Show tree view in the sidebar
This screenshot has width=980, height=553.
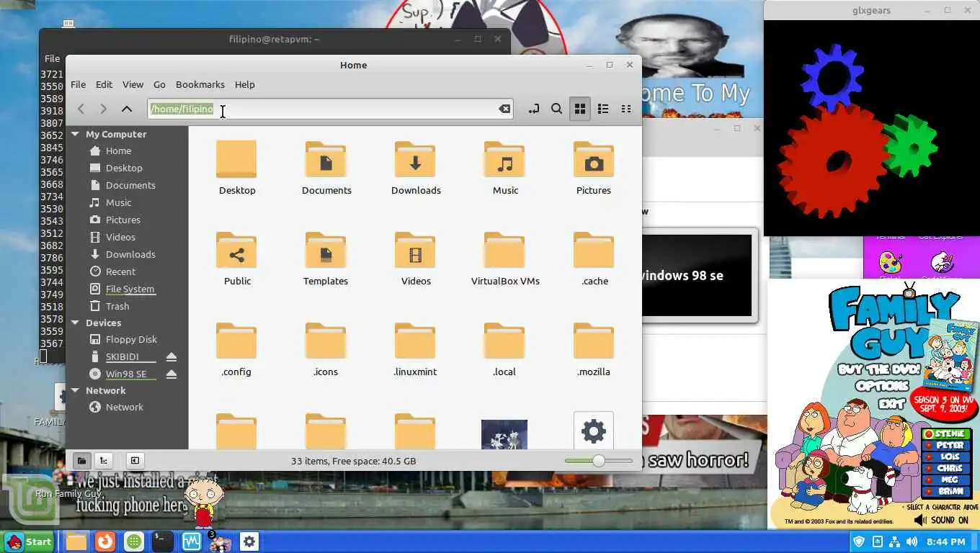104,461
